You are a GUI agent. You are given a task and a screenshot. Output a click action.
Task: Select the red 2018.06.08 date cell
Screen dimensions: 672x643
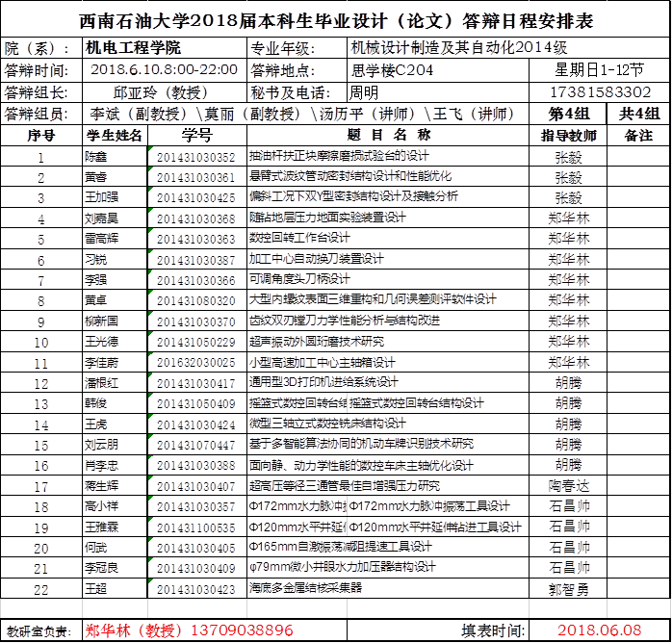coord(599,630)
